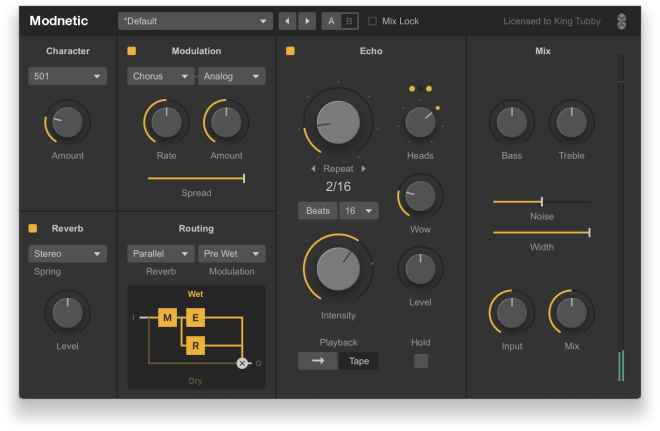Image resolution: width=660 pixels, height=431 pixels.
Task: Select A state in A/B compare
Action: pyautogui.click(x=331, y=21)
